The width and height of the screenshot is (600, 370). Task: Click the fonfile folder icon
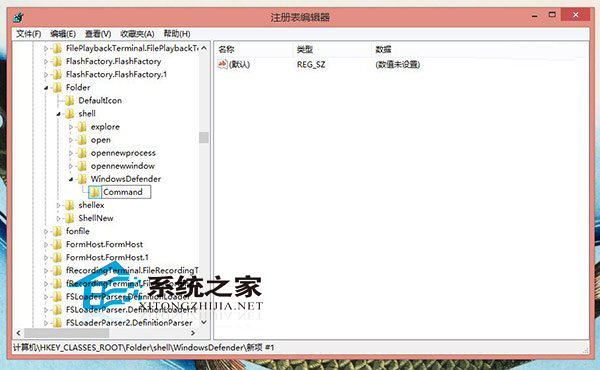click(x=57, y=231)
